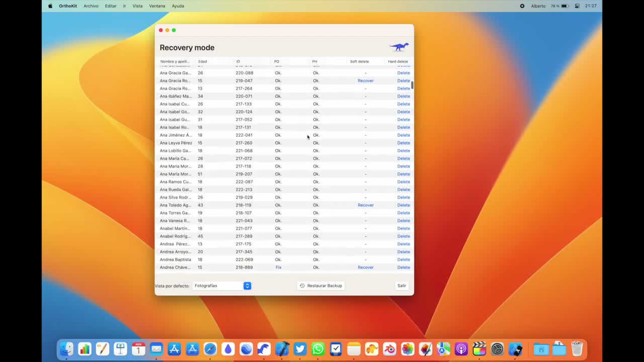Open WhatsApp from the Dock

318,348
